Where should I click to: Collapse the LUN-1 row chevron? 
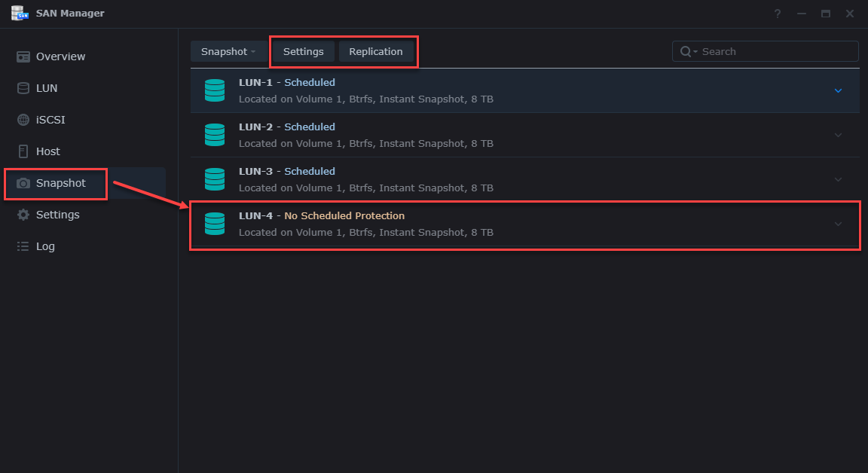pyautogui.click(x=838, y=90)
